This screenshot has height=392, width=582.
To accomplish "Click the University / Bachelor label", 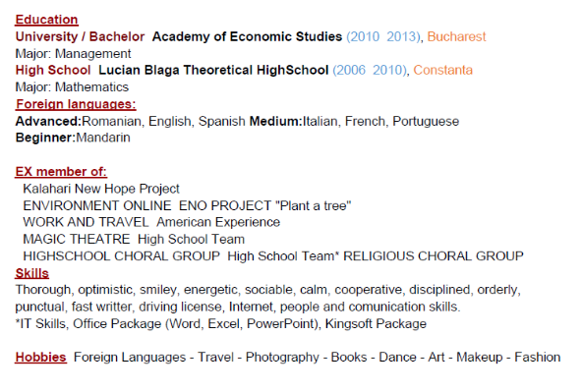I will pyautogui.click(x=80, y=36).
